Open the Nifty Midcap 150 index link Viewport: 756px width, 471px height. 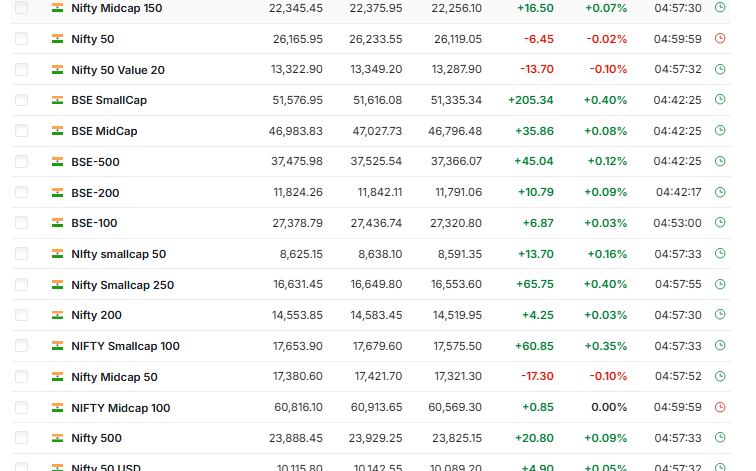pyautogui.click(x=117, y=8)
